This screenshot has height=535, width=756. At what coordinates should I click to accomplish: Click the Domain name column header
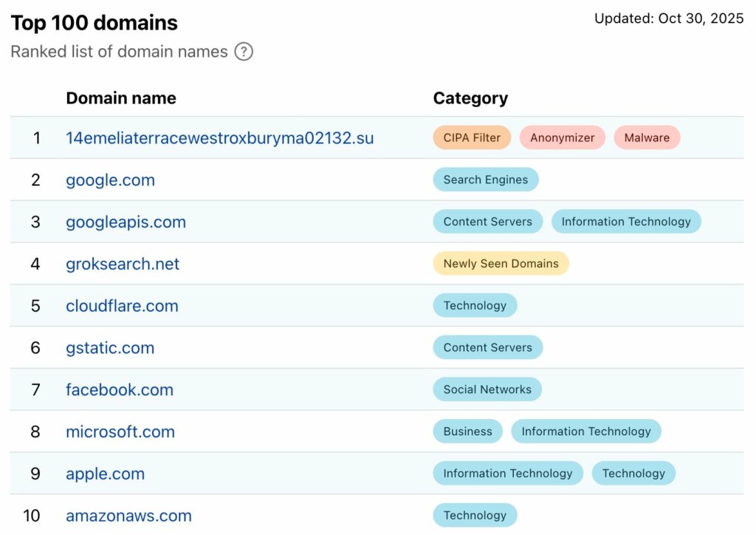pos(121,98)
